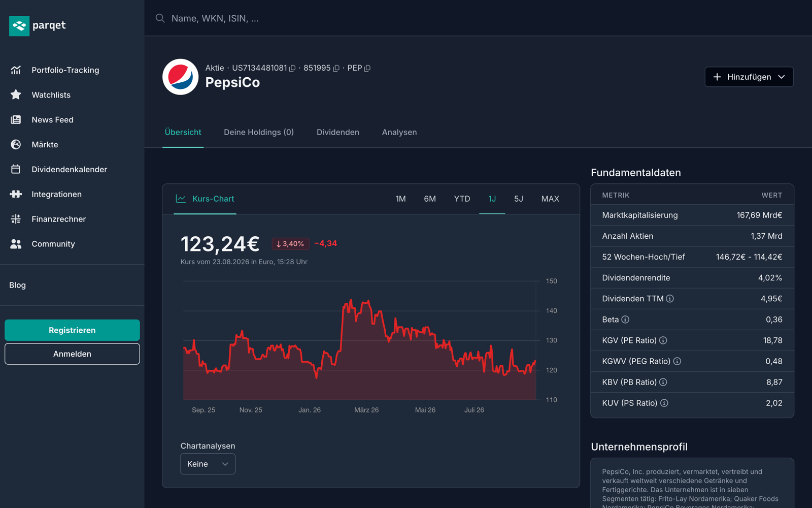This screenshot has height=508, width=812.
Task: Click the 52 Wochen-Hoch/Tief row label
Action: (x=644, y=257)
